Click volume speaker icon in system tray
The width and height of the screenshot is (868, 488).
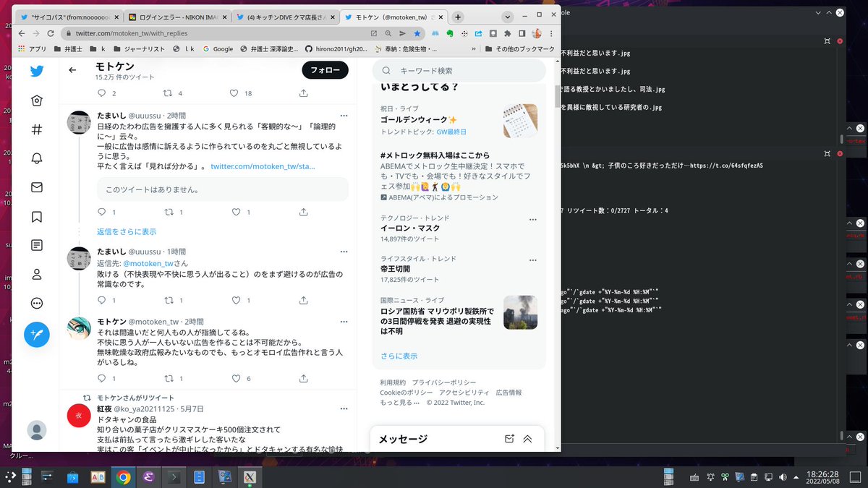pyautogui.click(x=781, y=477)
